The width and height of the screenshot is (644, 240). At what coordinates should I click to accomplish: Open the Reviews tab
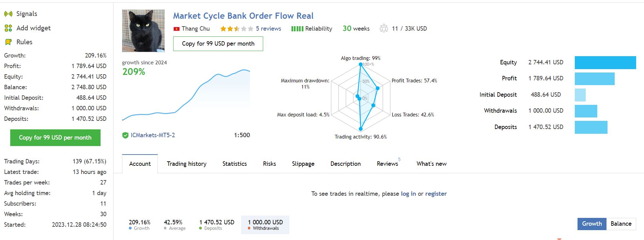(387, 164)
